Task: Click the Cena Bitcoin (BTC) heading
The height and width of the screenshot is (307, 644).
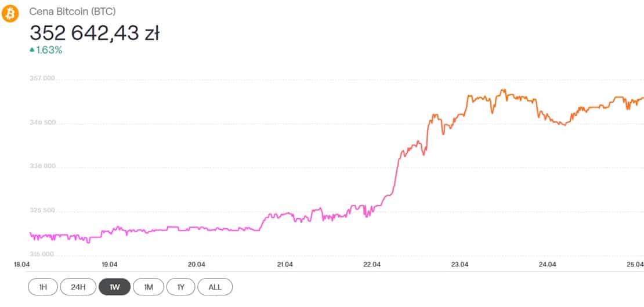Action: click(x=73, y=12)
